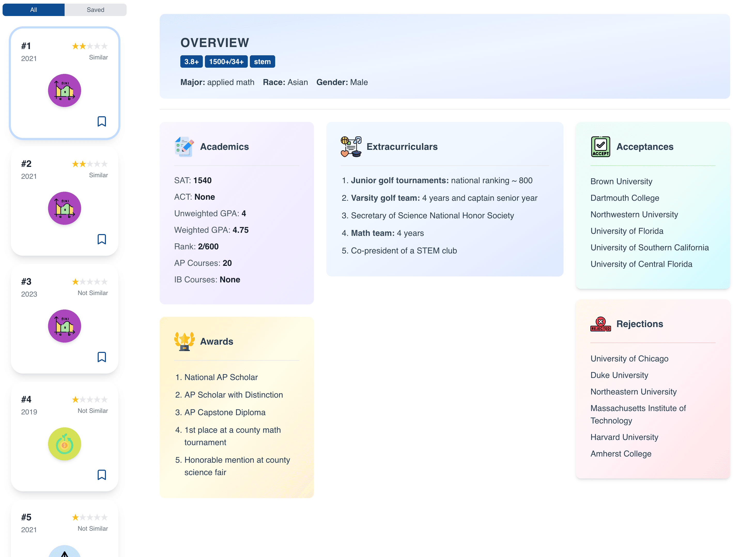Click Harvard University in Rejections
The height and width of the screenshot is (557, 756).
click(624, 437)
